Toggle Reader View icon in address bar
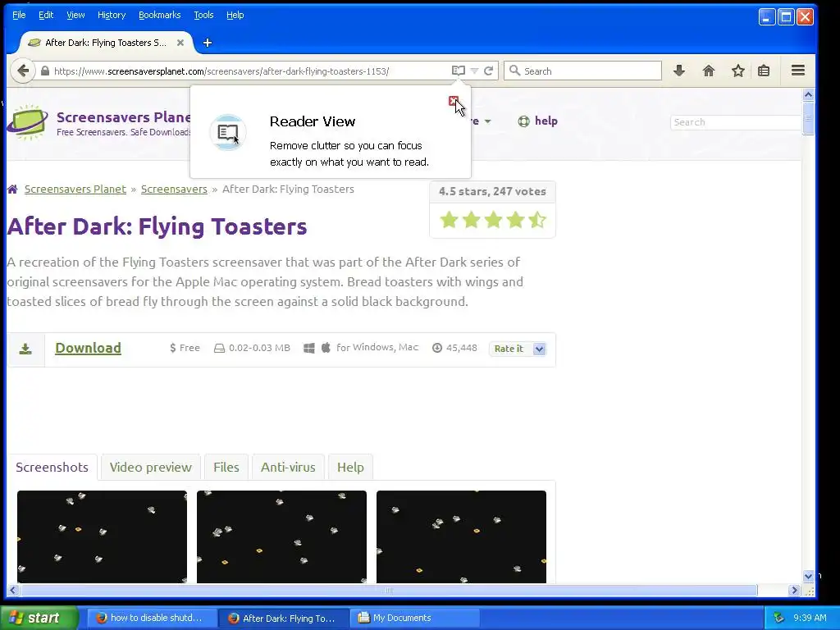840x630 pixels. (x=458, y=71)
